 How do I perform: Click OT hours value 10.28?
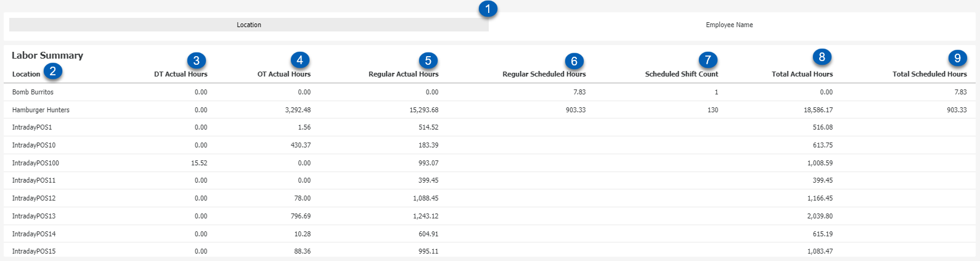point(303,234)
